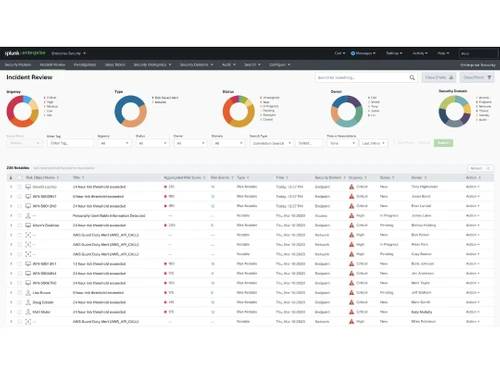Image resolution: width=500 pixels, height=375 pixels.
Task: Check the box for the Doug Gibson row
Action: coord(19,302)
